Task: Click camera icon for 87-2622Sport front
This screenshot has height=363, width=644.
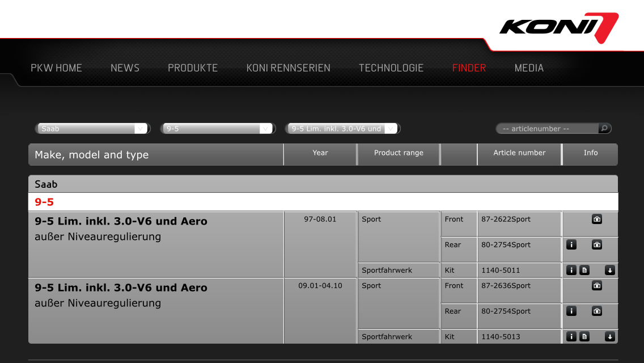Action: tap(597, 219)
